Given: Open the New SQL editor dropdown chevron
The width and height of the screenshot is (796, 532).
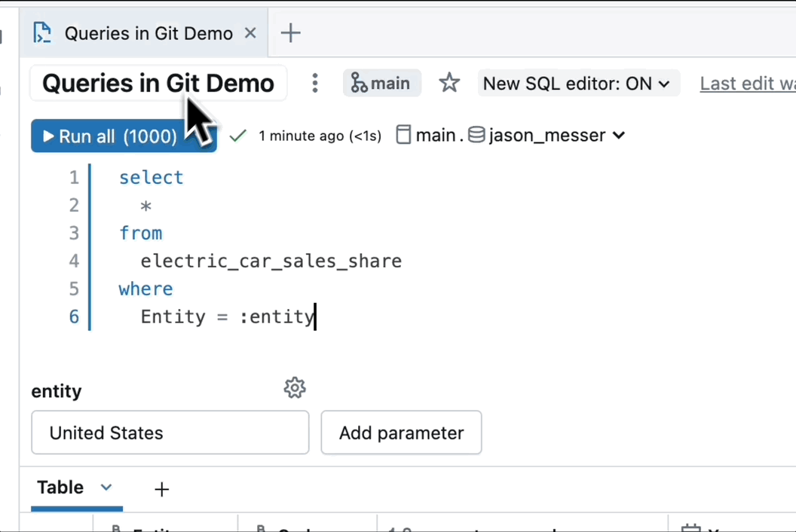Looking at the screenshot, I should point(664,84).
